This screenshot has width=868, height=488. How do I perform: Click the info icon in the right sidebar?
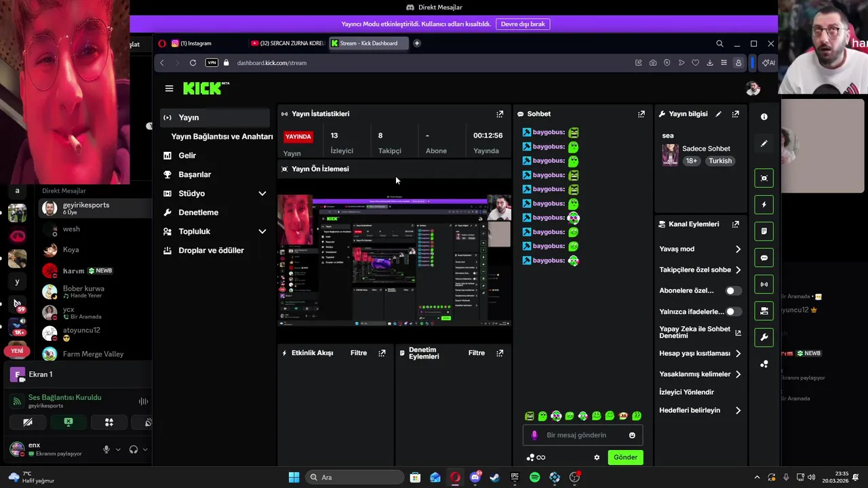[x=764, y=117]
